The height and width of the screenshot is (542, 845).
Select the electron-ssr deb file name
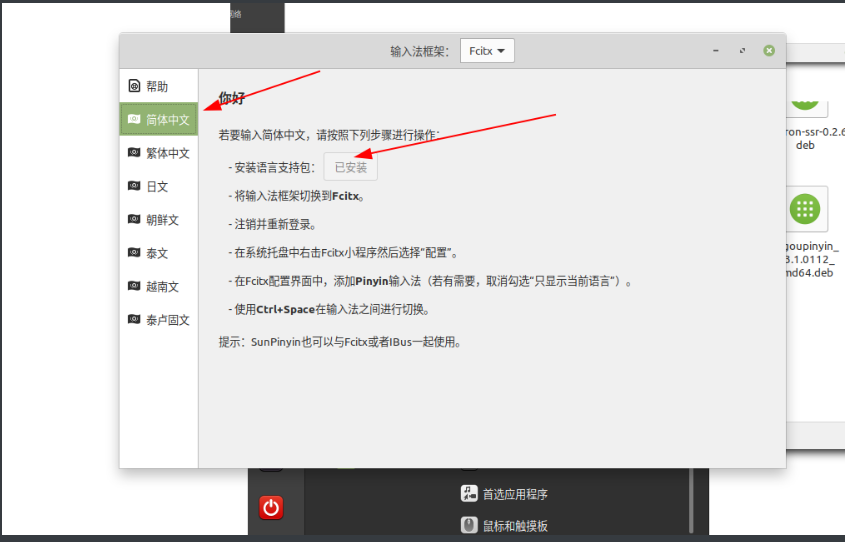pos(815,138)
